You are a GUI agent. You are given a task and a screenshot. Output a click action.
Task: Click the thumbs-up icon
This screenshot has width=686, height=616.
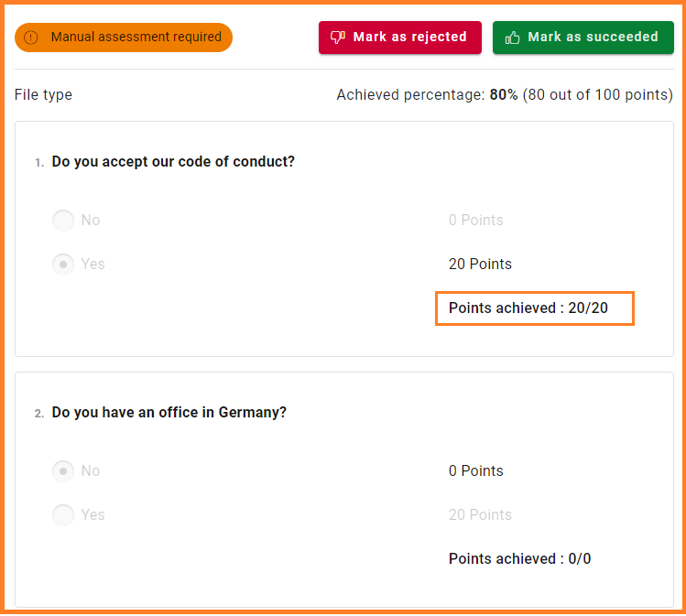coord(513,38)
